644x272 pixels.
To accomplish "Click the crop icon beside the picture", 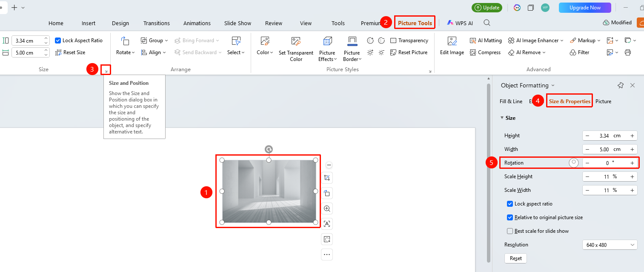I will (x=327, y=178).
